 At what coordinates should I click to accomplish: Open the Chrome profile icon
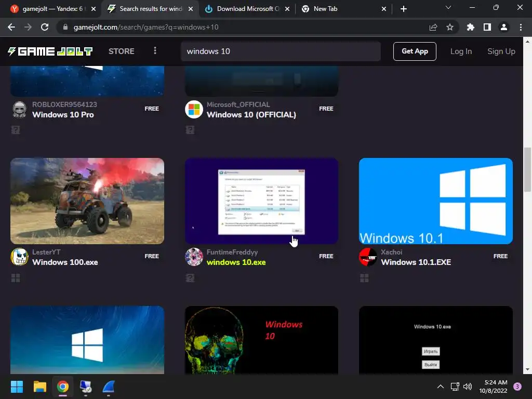pos(503,27)
